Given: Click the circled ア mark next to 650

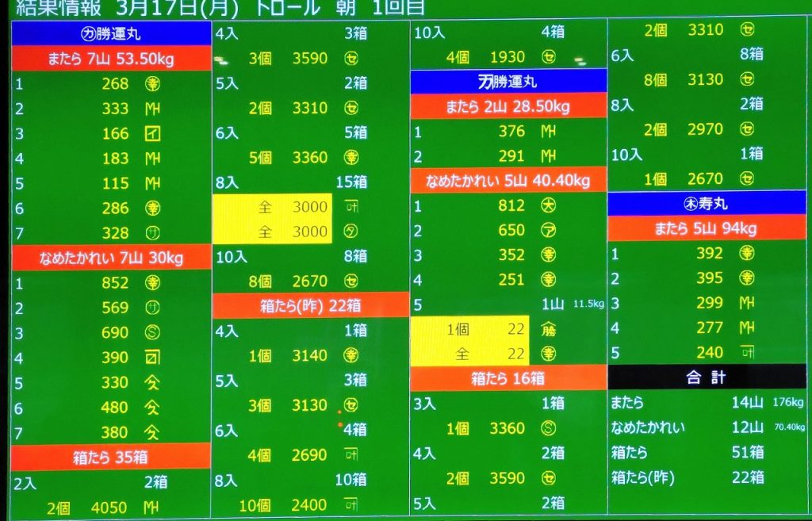Looking at the screenshot, I should point(549,230).
